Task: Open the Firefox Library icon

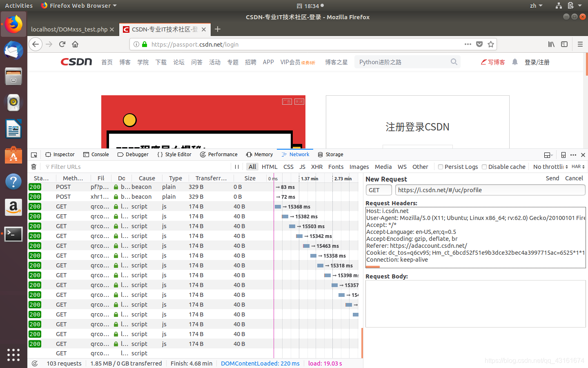Action: click(x=551, y=44)
